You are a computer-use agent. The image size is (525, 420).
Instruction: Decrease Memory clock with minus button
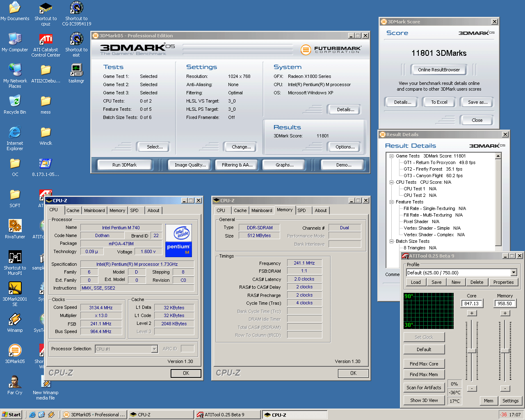point(505,388)
